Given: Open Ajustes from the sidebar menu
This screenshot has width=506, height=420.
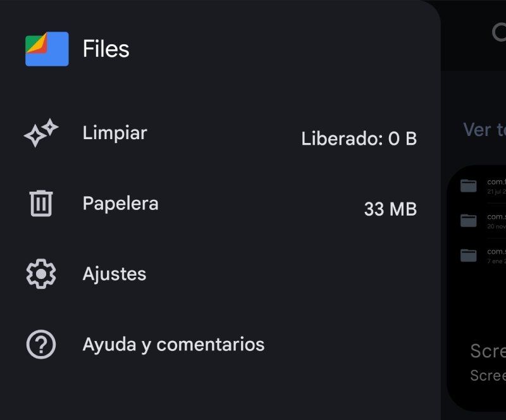Looking at the screenshot, I should pyautogui.click(x=116, y=274).
